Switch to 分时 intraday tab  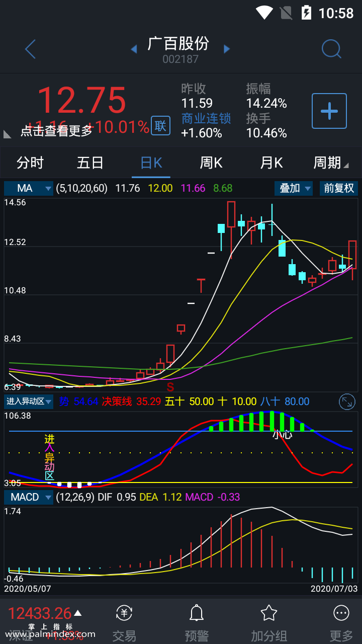pyautogui.click(x=30, y=163)
